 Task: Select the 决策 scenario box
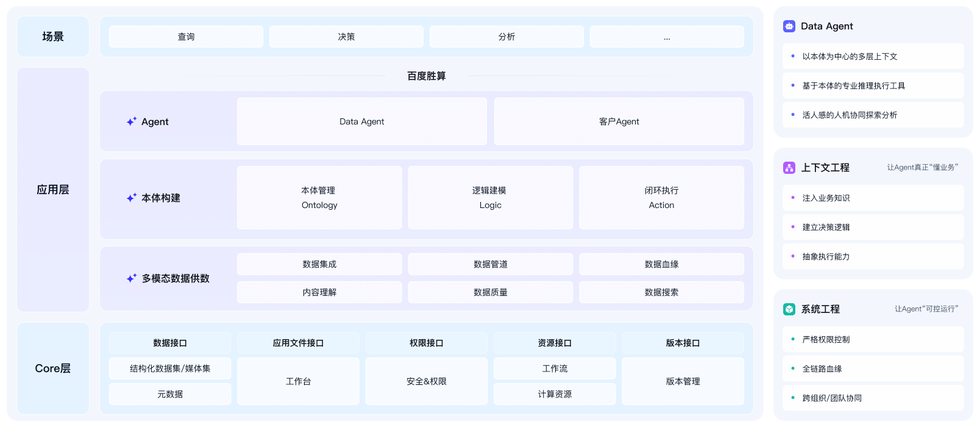point(346,37)
